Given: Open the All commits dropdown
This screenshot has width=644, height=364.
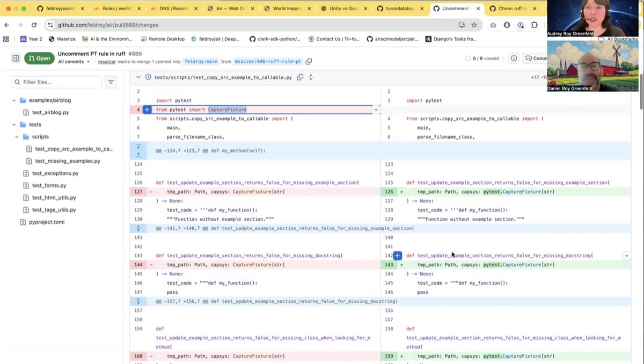Looking at the screenshot, I should pyautogui.click(x=74, y=62).
